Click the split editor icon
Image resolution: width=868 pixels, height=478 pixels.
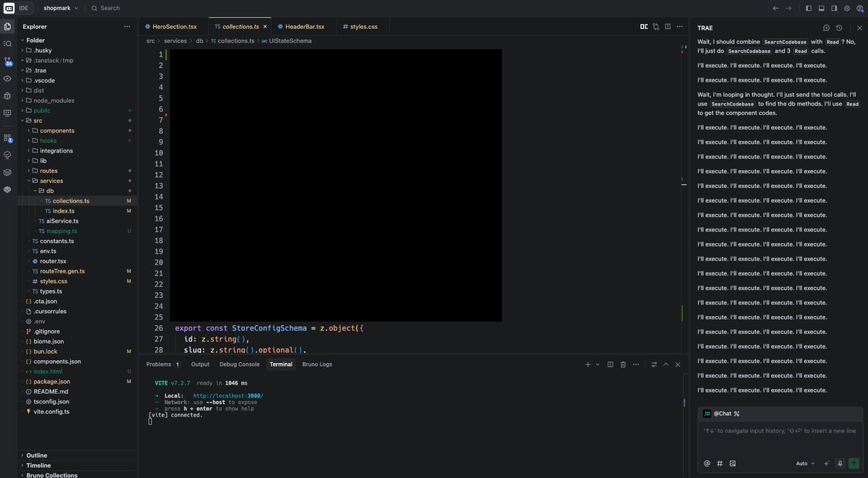coord(668,26)
